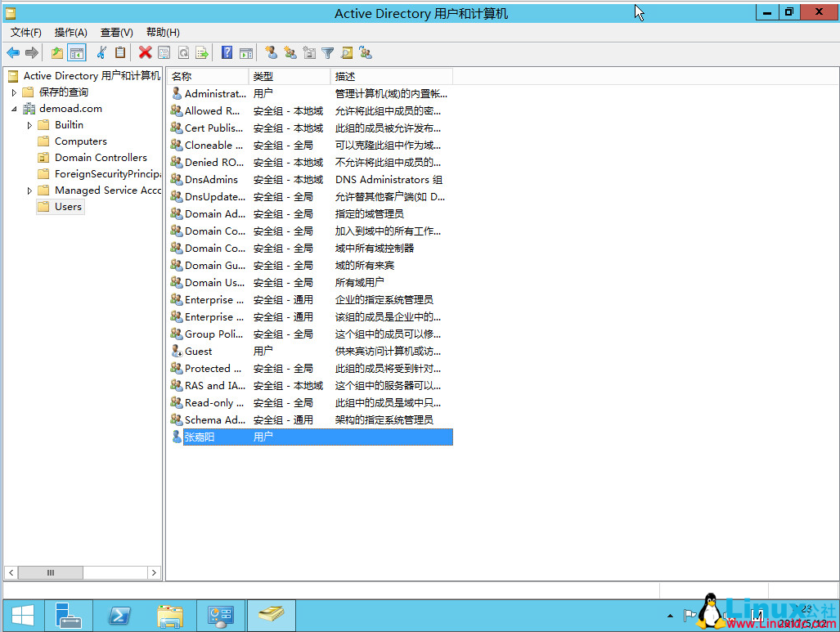Delete the selected object with the red X
This screenshot has height=632, width=840.
[x=144, y=52]
